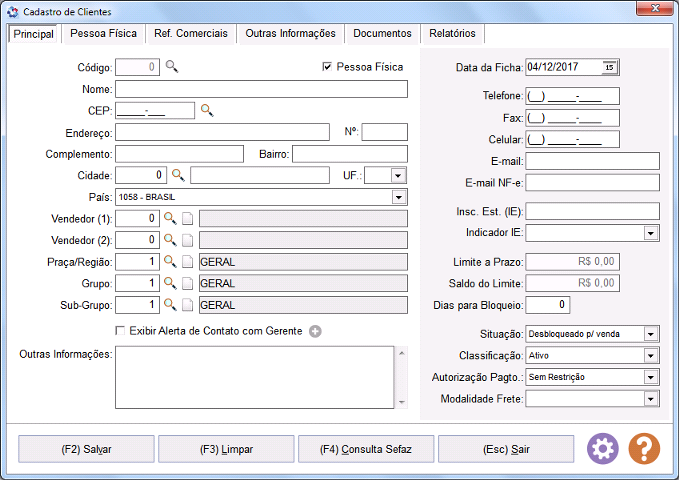Open the Cidade search magnifier
Viewport: 679px width, 480px height.
178,175
